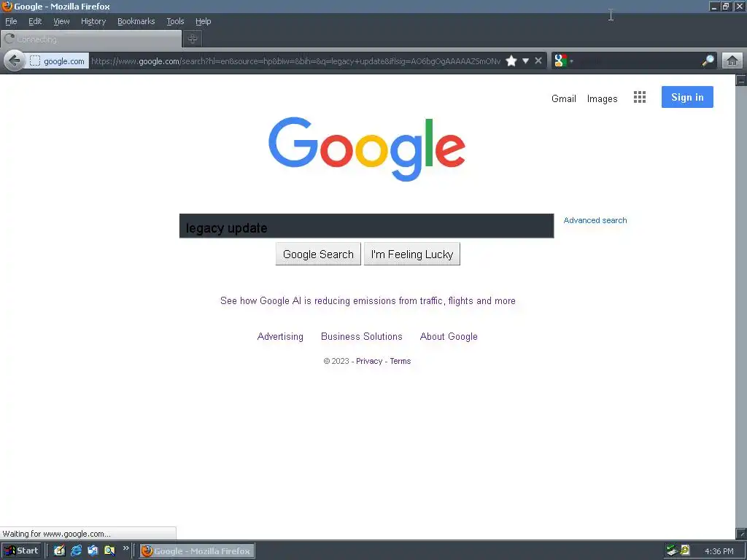Click the network connection tray icon
Viewport: 747px width, 560px height.
(672, 551)
